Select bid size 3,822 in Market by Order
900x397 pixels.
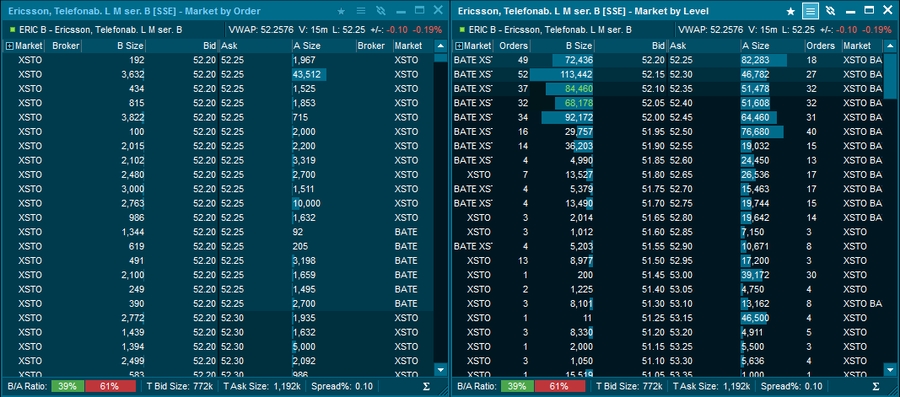pyautogui.click(x=133, y=118)
